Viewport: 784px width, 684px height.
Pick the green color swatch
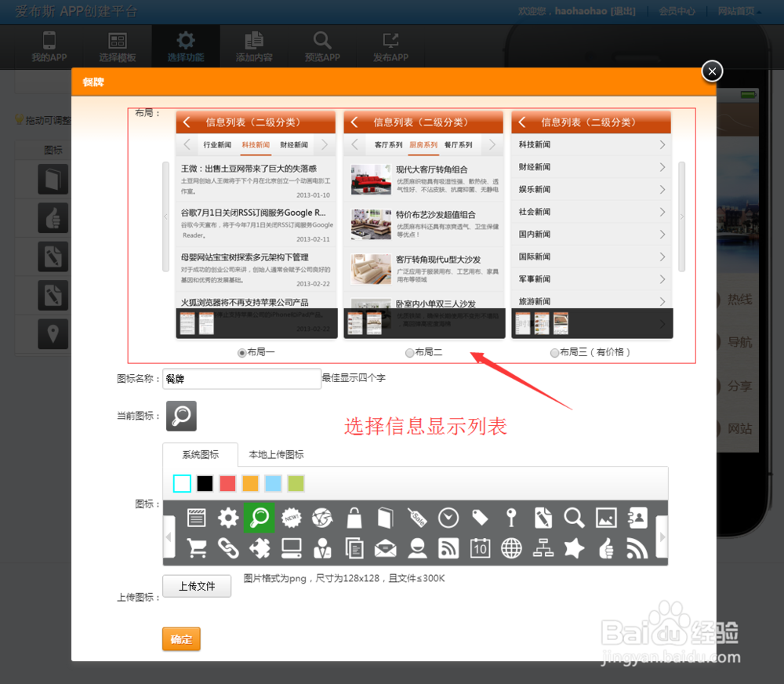pyautogui.click(x=294, y=483)
